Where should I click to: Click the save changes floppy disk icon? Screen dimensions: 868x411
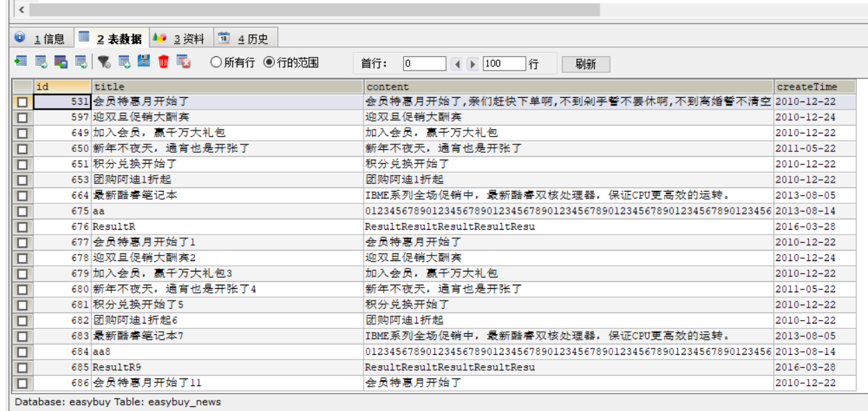click(144, 61)
